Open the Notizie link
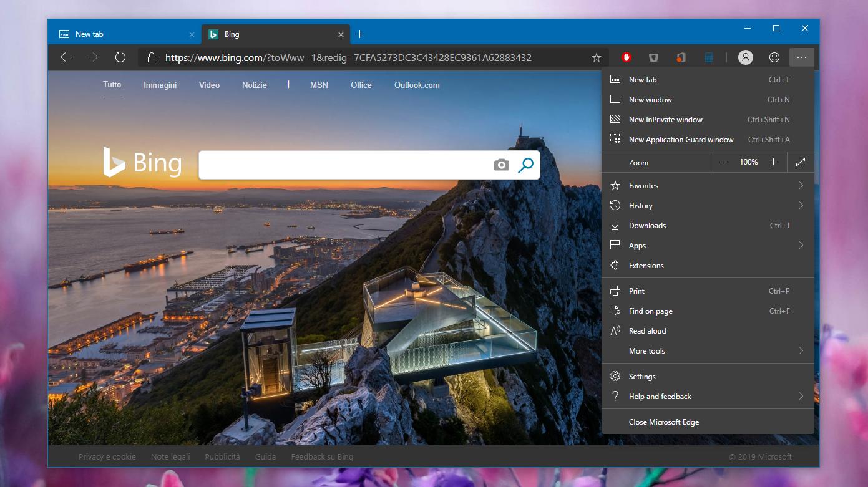Viewport: 868px width, 487px height. pyautogui.click(x=255, y=85)
